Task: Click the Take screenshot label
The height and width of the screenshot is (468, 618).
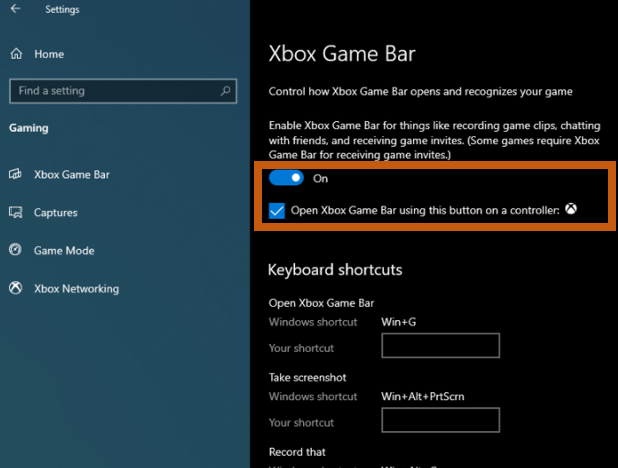Action: click(x=307, y=377)
